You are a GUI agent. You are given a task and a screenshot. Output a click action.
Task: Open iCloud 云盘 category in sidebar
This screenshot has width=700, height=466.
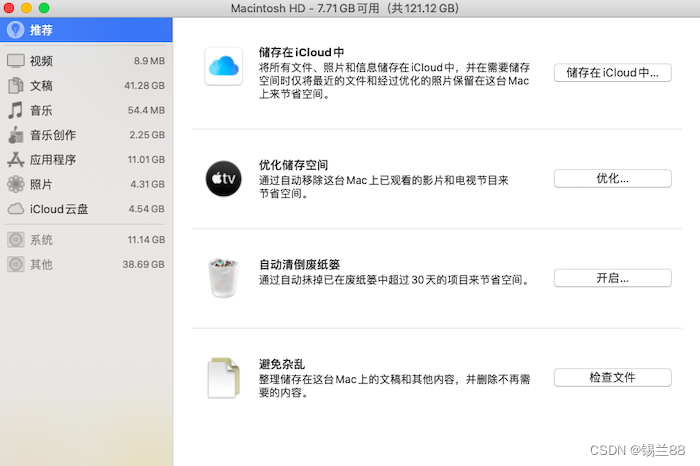(x=86, y=208)
